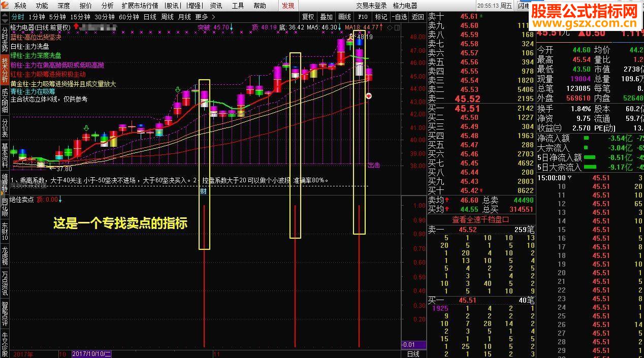Open the 龙虎榜 side tab
Viewport: 644px width, 358px height.
tap(5, 256)
